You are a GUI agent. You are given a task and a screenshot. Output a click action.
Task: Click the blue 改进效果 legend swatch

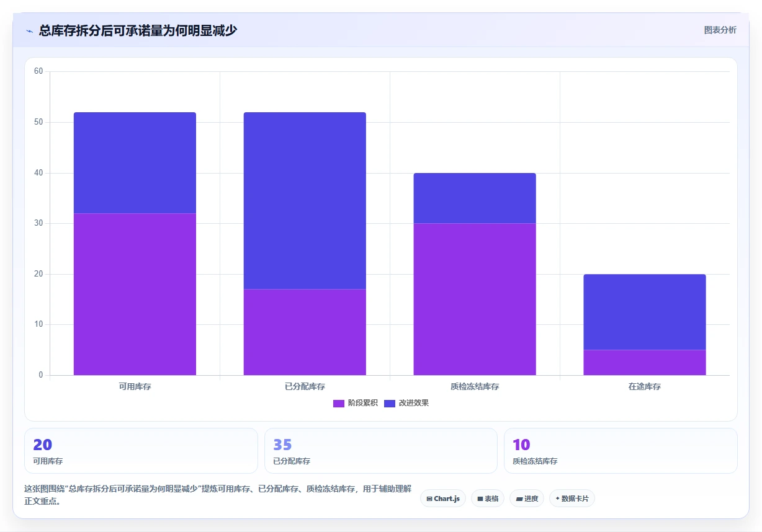pos(390,403)
